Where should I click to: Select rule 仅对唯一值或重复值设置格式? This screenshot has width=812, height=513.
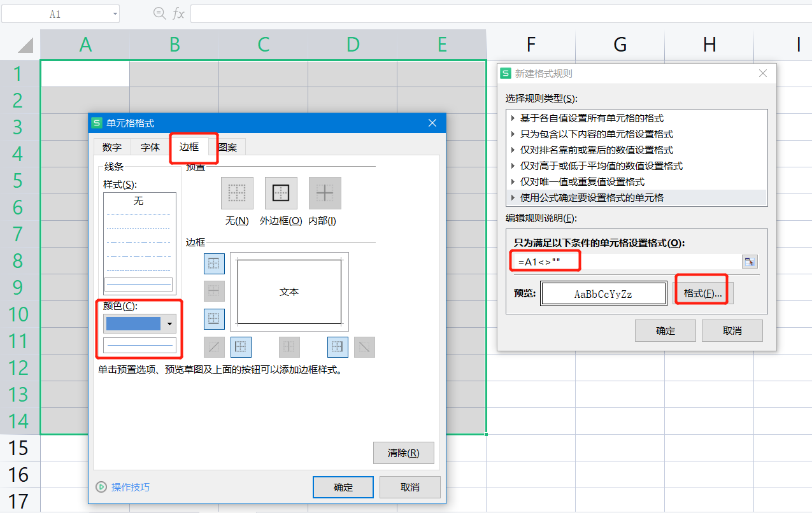[637, 181]
